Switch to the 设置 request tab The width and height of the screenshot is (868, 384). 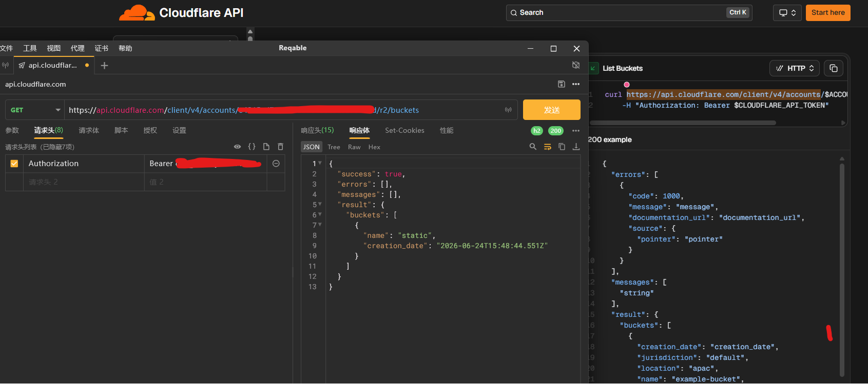(x=179, y=131)
